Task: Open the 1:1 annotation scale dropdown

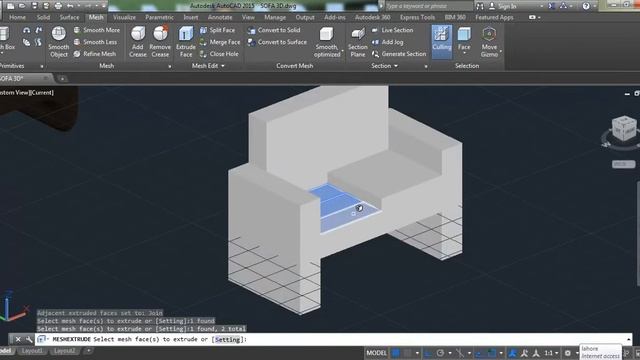Action: (551, 353)
